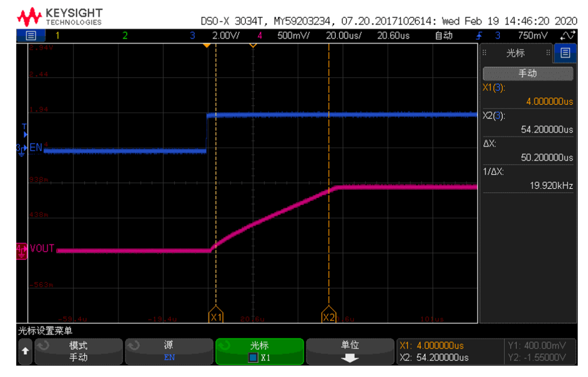The height and width of the screenshot is (377, 588).
Task: Click channel 4 scale 500mV/ readout
Action: click(293, 35)
